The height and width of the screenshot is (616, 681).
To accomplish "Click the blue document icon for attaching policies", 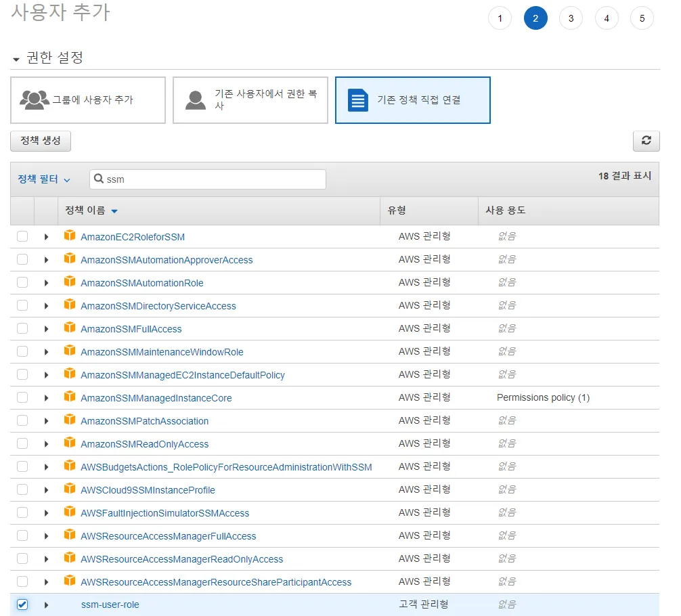I will coord(357,100).
